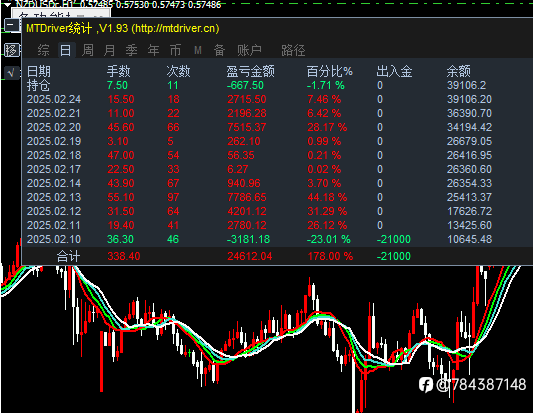The height and width of the screenshot is (413, 533).
Task: Click the -23.01 % percentage cell
Action: coord(329,239)
